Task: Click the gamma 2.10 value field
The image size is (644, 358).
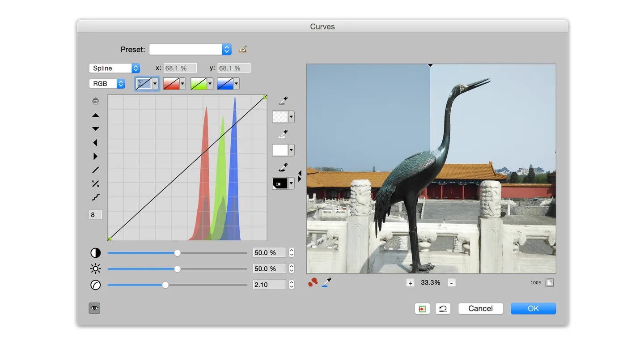Action: [x=269, y=285]
